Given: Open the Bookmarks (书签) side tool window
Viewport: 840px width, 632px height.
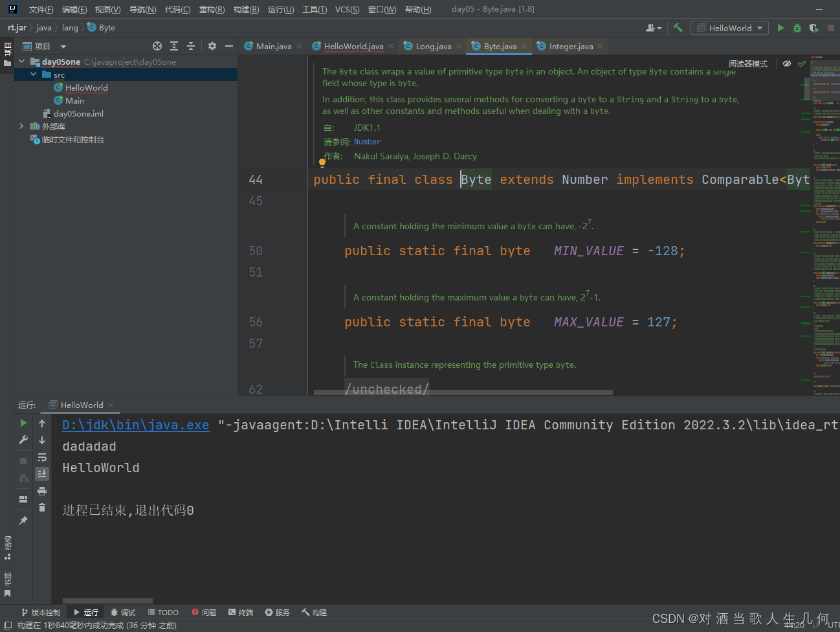Looking at the screenshot, I should (x=7, y=585).
